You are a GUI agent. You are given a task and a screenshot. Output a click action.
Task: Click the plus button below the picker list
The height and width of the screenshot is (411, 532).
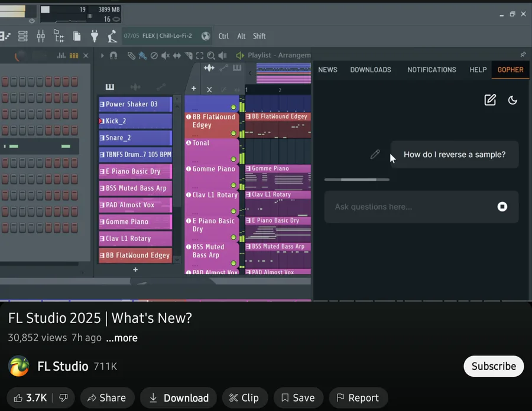pos(135,270)
